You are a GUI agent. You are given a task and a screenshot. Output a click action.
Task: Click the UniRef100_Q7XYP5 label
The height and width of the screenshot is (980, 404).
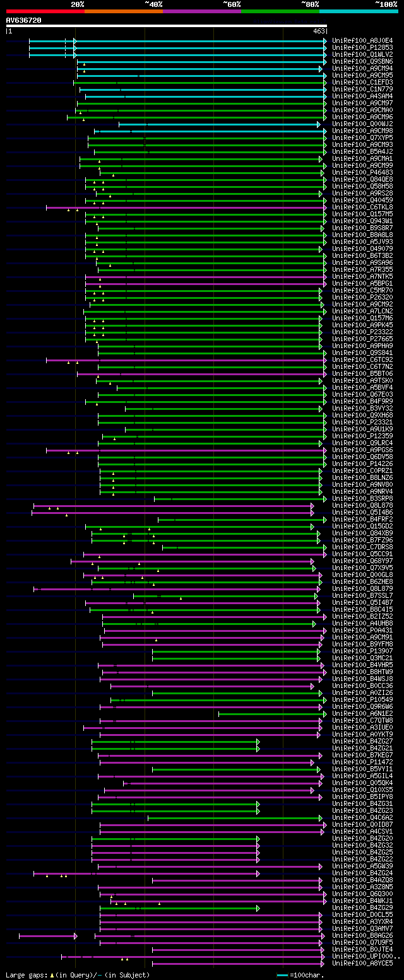pyautogui.click(x=362, y=137)
